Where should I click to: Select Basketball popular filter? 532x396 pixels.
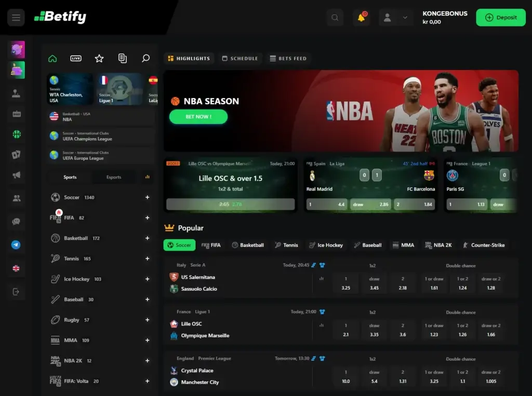pyautogui.click(x=248, y=245)
